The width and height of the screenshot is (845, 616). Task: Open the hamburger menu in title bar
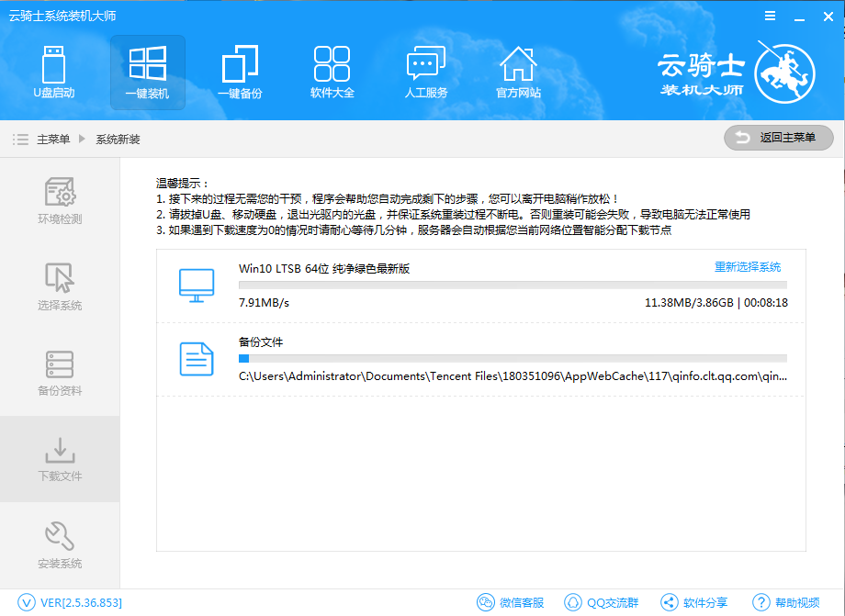[x=770, y=17]
